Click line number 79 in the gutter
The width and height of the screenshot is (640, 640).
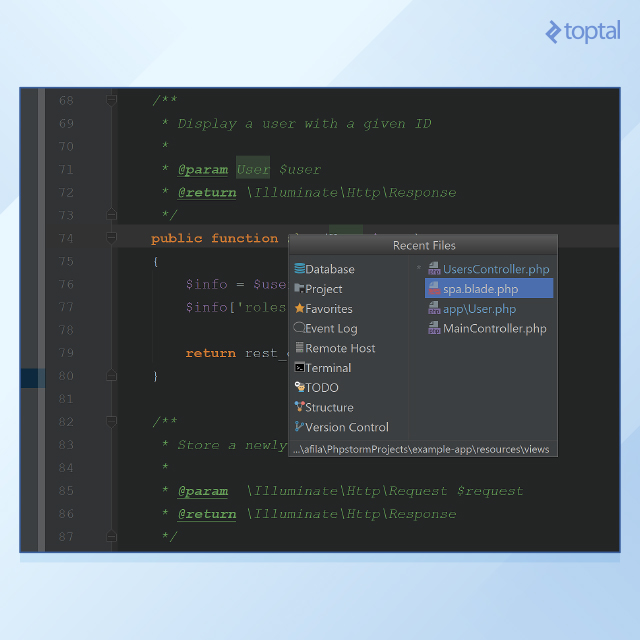coord(66,353)
